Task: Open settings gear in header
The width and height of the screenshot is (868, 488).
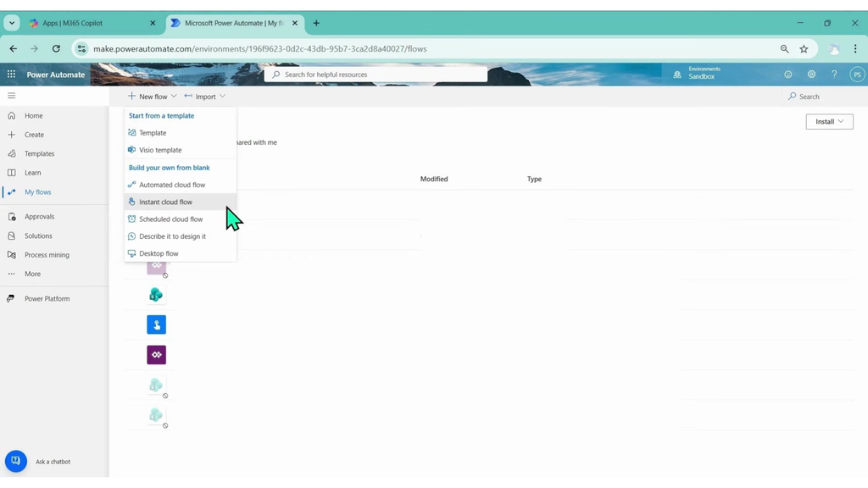Action: coord(811,75)
